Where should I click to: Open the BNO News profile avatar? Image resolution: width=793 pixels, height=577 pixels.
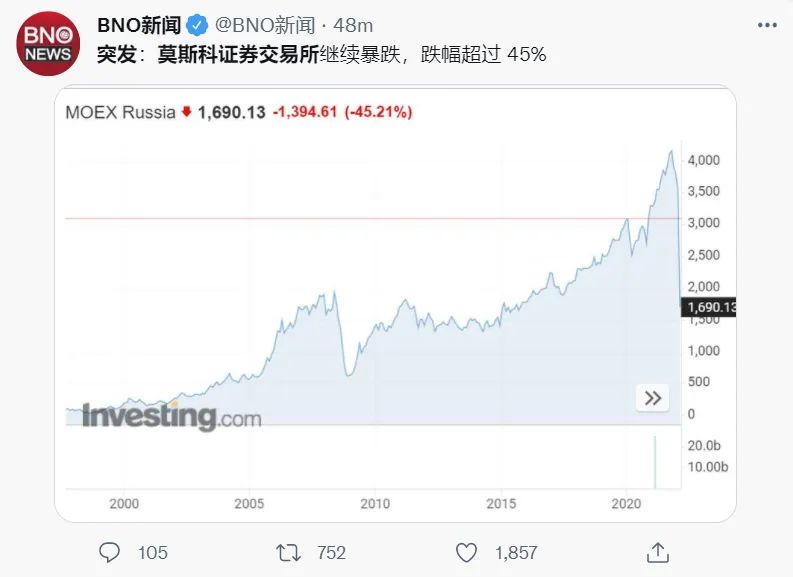click(x=48, y=43)
